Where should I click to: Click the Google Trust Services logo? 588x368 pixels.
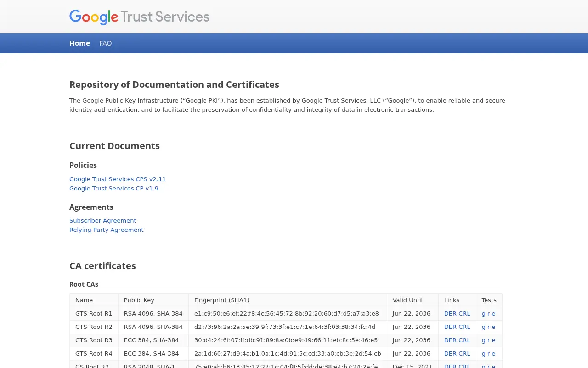click(139, 17)
